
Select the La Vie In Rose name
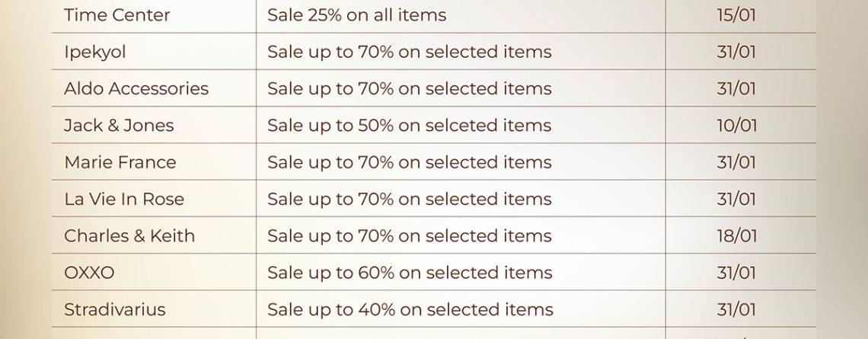(124, 199)
